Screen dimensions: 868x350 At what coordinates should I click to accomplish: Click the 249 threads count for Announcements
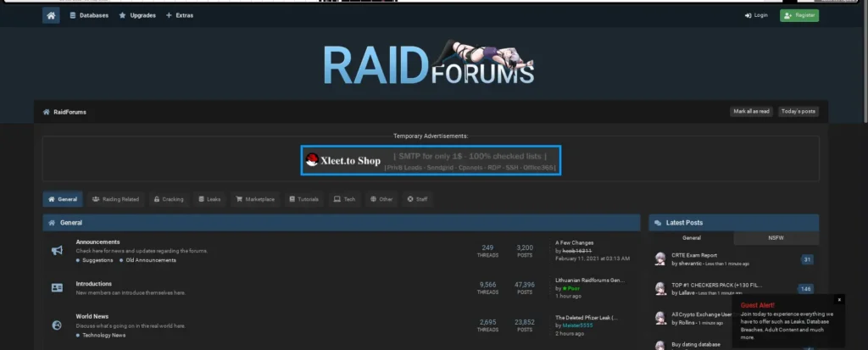point(487,247)
